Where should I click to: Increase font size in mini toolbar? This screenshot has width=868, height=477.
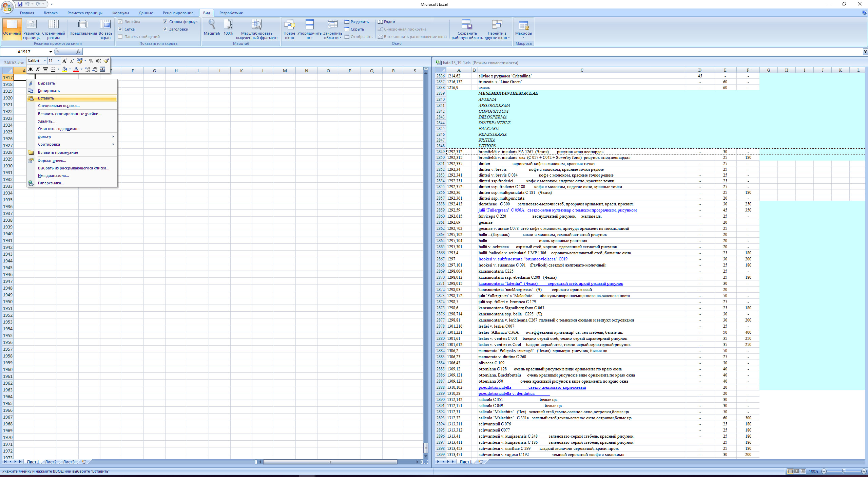click(64, 61)
